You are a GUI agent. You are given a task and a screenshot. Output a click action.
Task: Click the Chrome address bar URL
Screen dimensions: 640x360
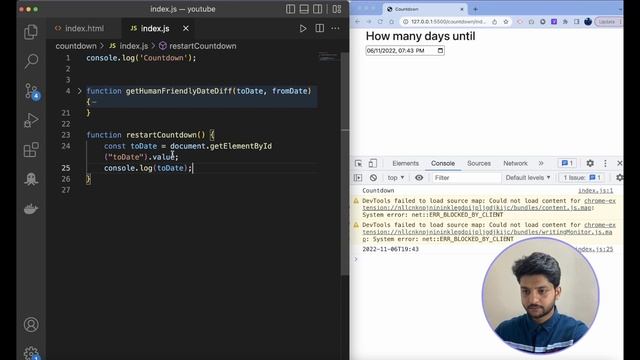[x=448, y=22]
